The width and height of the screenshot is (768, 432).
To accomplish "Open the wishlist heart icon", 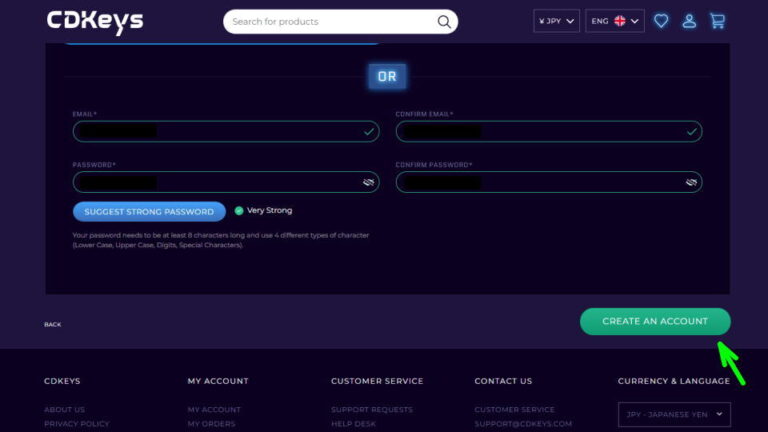I will [661, 21].
